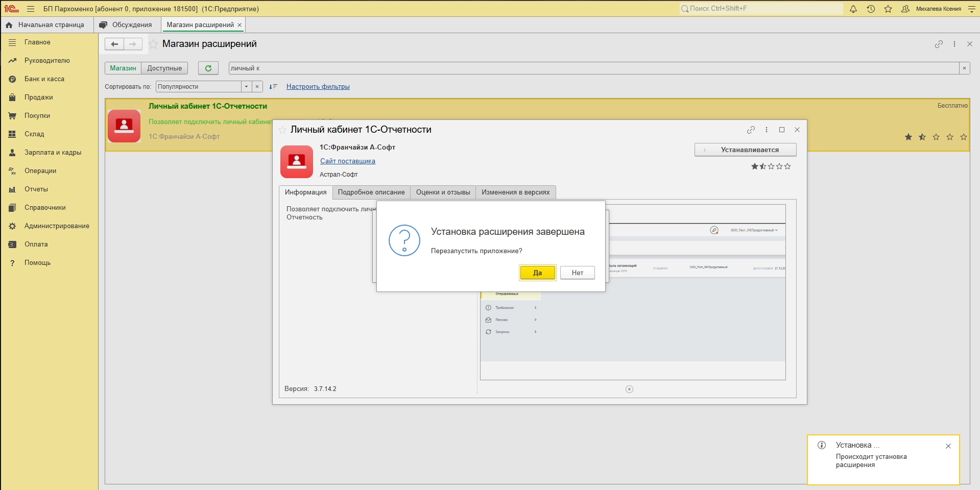The height and width of the screenshot is (490, 980).
Task: Clear the Популярности sort value
Action: [257, 86]
